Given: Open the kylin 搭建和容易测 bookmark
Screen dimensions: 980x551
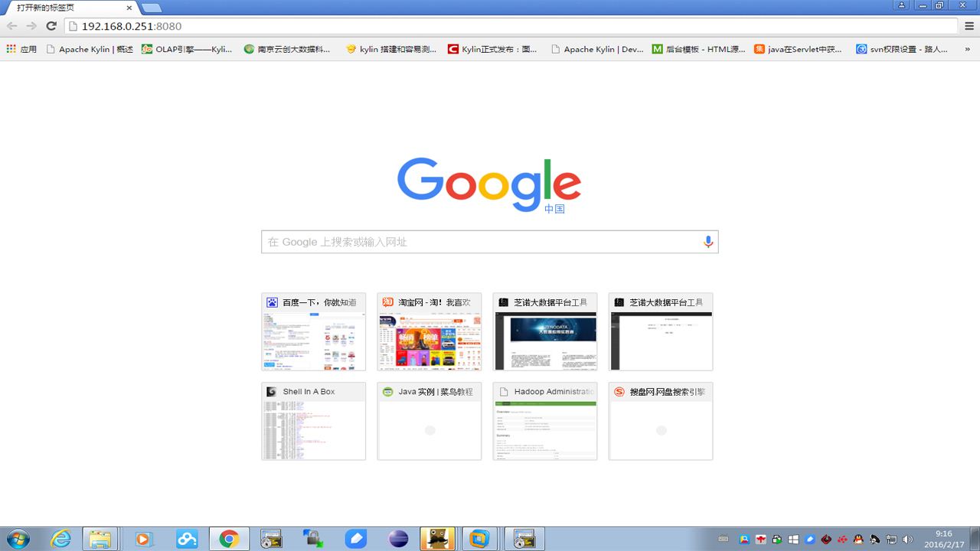Looking at the screenshot, I should [x=391, y=49].
